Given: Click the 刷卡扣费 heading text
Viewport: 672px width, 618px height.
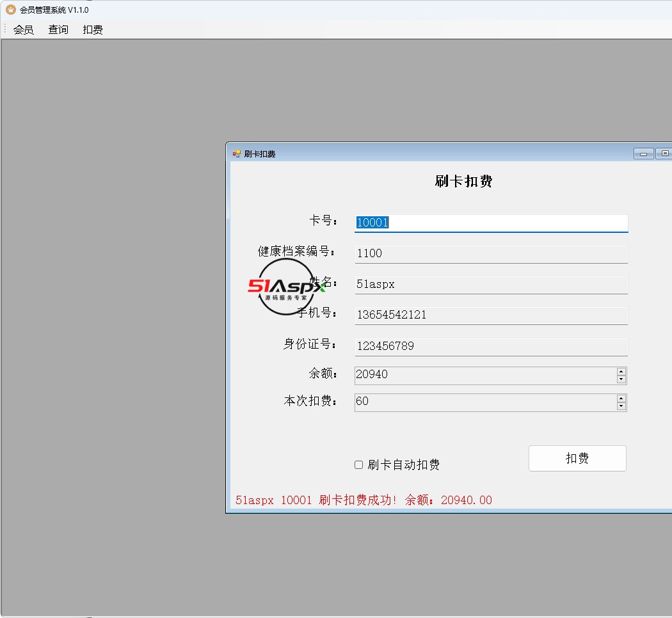Looking at the screenshot, I should click(x=463, y=181).
